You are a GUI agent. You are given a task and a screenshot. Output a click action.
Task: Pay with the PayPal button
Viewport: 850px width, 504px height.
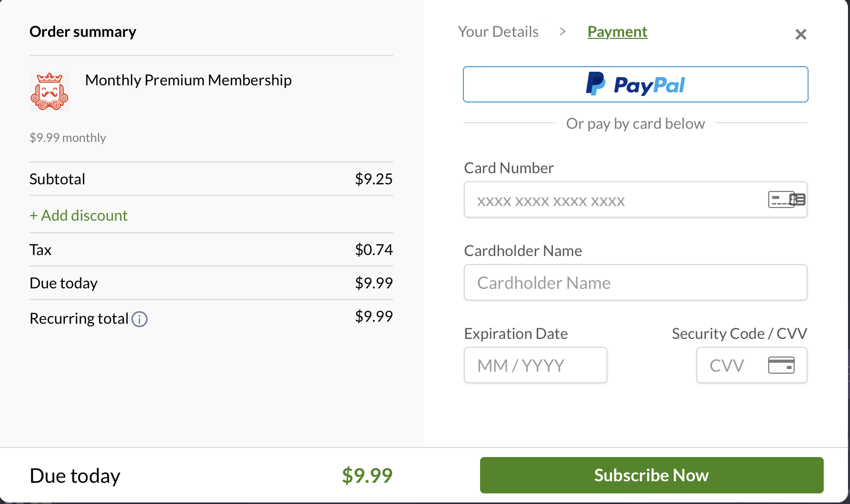(636, 84)
